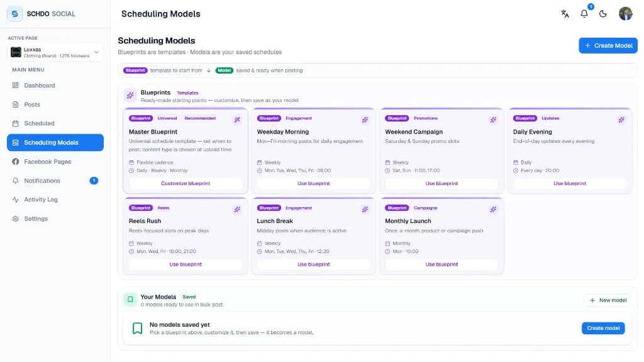Click the Blueprint legend badge in info bar
Viewport: 644px width, 362px height.
[x=135, y=71]
